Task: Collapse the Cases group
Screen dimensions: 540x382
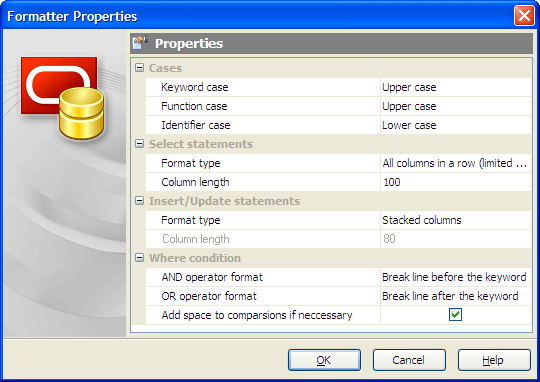Action: (139, 68)
